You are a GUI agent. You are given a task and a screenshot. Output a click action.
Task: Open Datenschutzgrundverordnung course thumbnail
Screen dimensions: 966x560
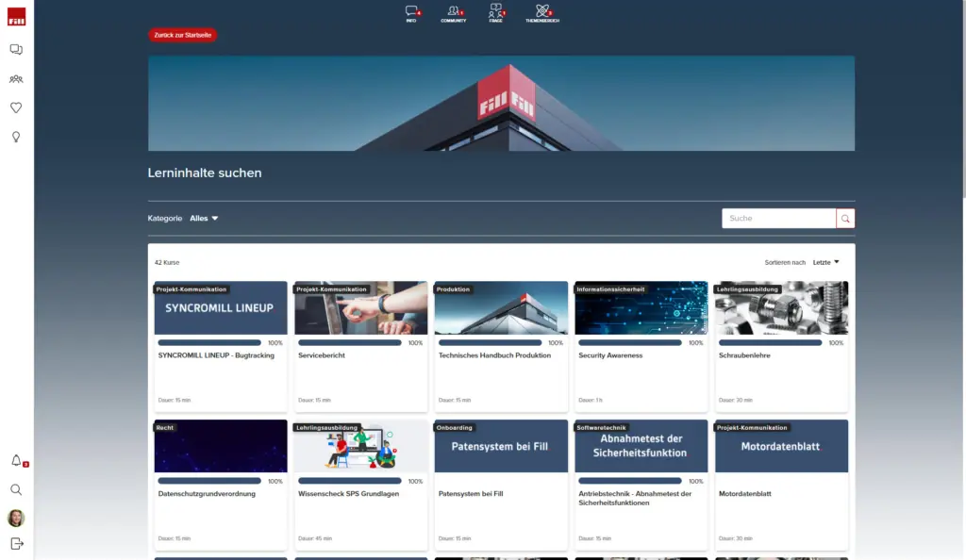click(221, 446)
